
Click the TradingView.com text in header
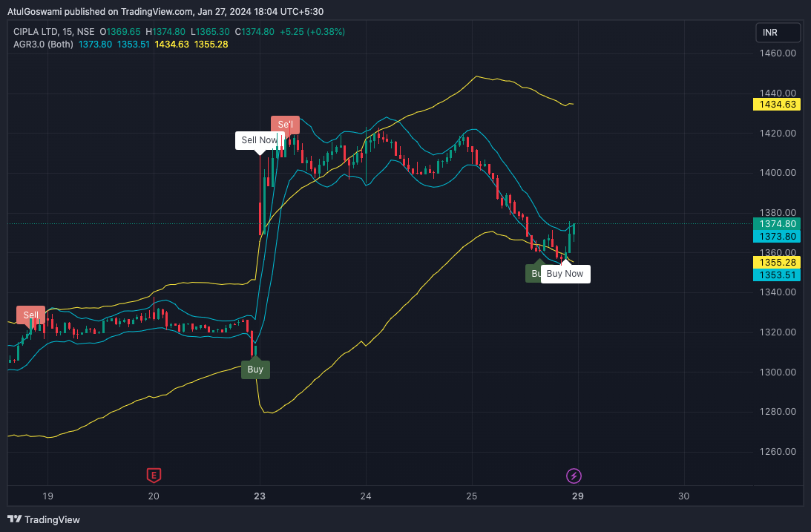coord(157,11)
